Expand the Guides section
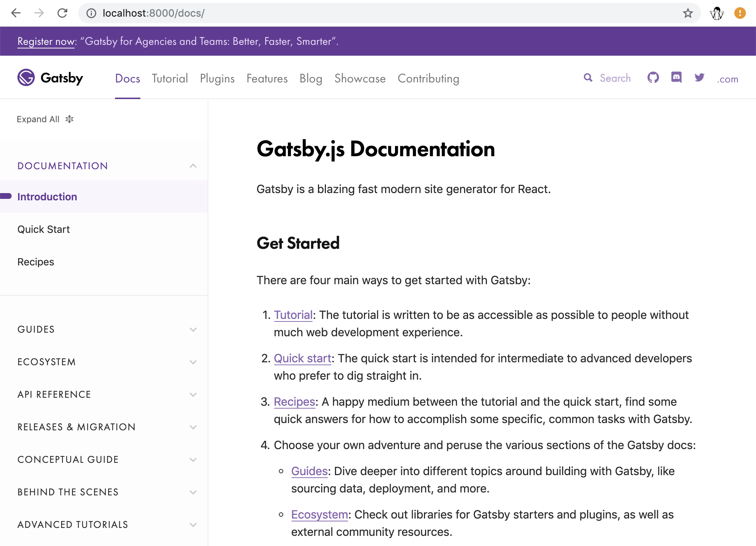The image size is (756, 546). coord(193,329)
